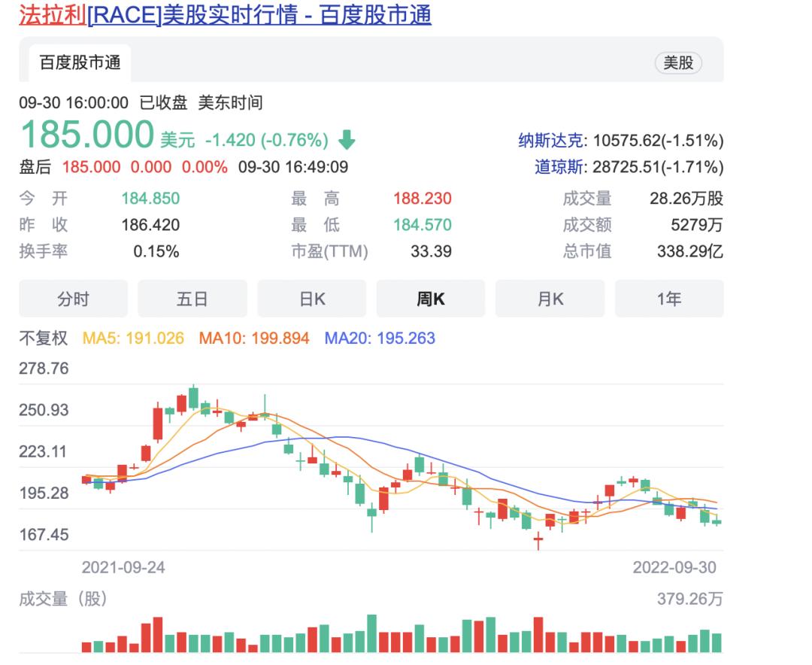Click the 2022-09-30 end date label
This screenshot has height=665, width=812.
click(x=674, y=567)
